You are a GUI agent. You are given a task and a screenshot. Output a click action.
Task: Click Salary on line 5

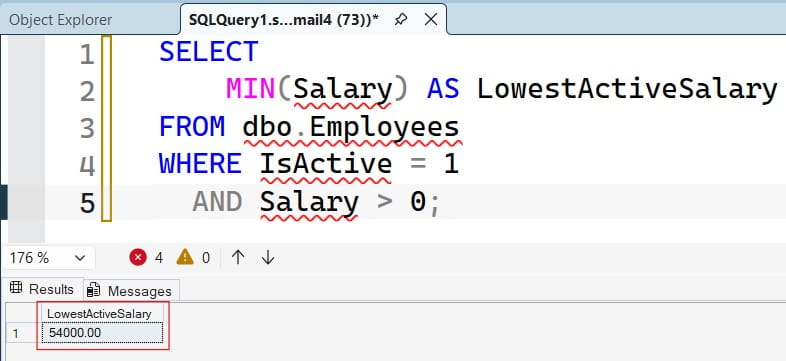click(x=309, y=202)
